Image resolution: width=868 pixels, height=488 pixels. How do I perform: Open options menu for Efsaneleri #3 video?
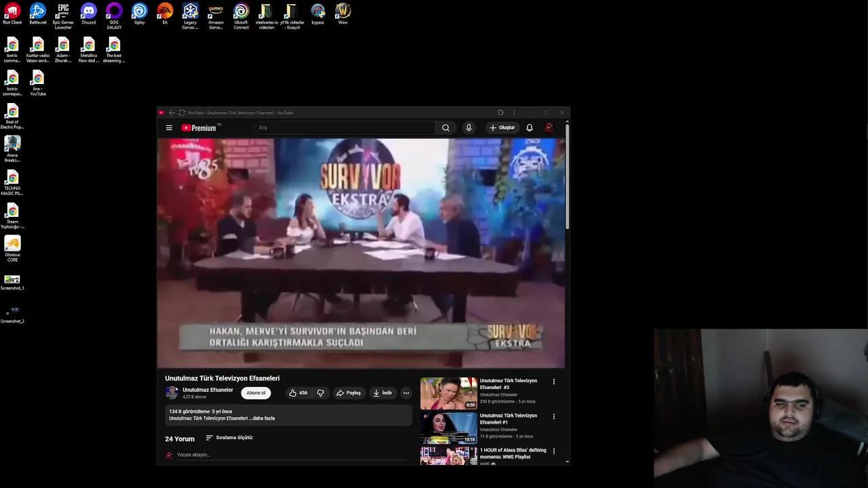coord(554,382)
